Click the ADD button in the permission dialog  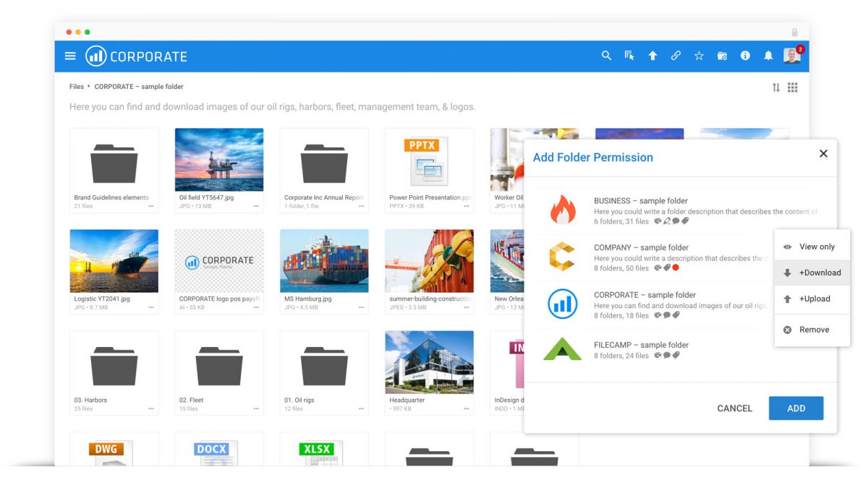coord(796,408)
